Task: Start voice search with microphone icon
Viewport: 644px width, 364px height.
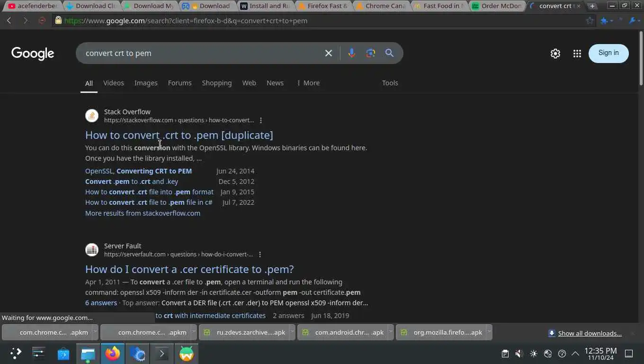Action: [x=351, y=53]
